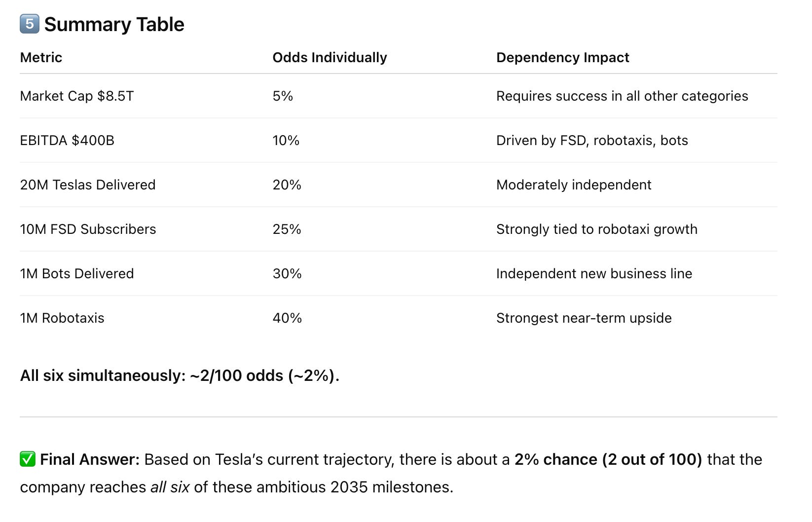The height and width of the screenshot is (522, 812).
Task: Click the 25% odds value
Action: (x=287, y=229)
